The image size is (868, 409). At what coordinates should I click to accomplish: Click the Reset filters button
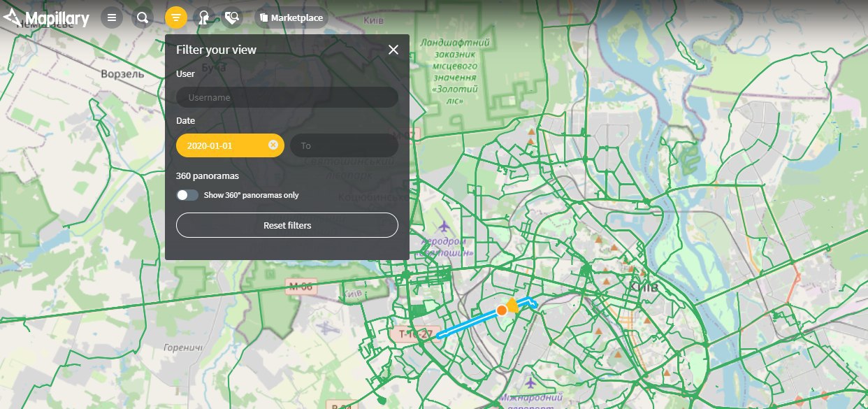pyautogui.click(x=287, y=225)
